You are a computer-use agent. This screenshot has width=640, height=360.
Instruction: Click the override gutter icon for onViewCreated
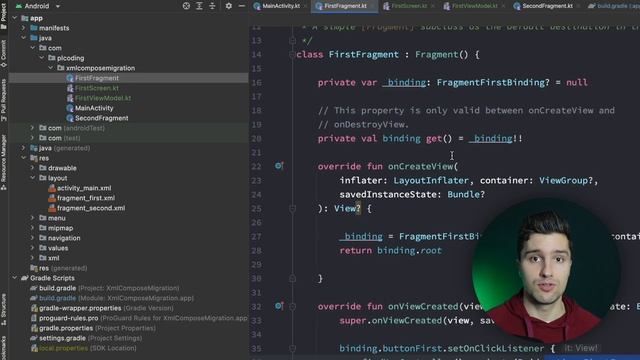[x=279, y=306]
